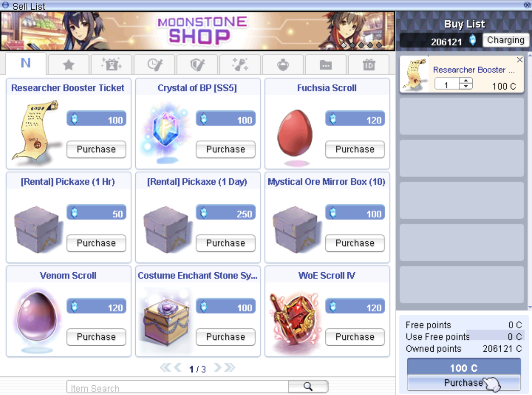Open the star favorites category tab
Viewport: 532px width, 395px height.
click(x=69, y=64)
